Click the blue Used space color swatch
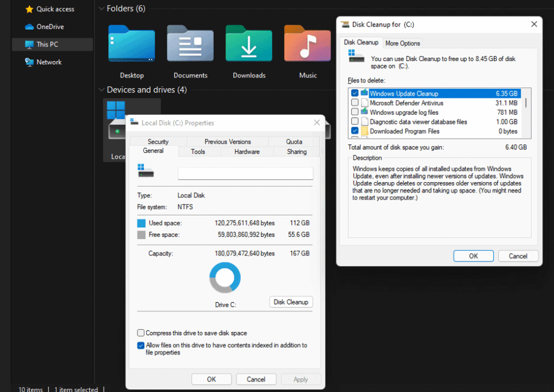This screenshot has width=554, height=392. (x=141, y=223)
